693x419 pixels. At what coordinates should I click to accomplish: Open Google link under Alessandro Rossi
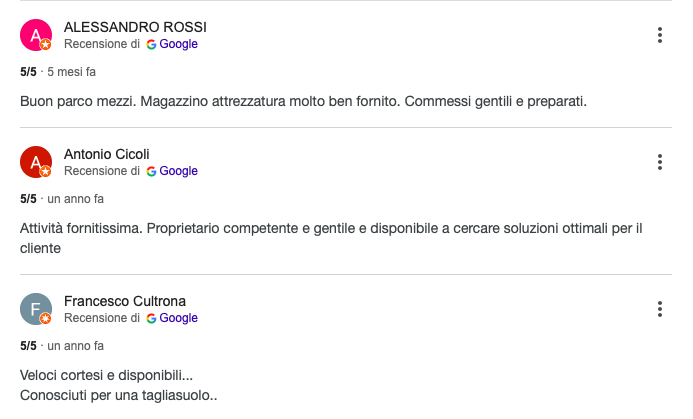coord(179,44)
